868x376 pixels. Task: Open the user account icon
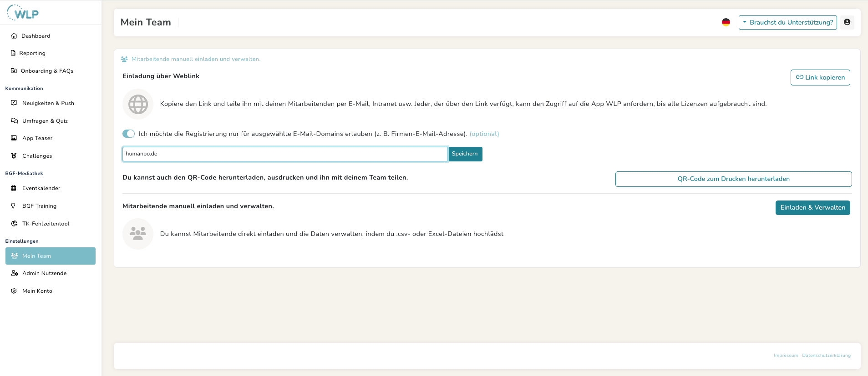click(847, 22)
